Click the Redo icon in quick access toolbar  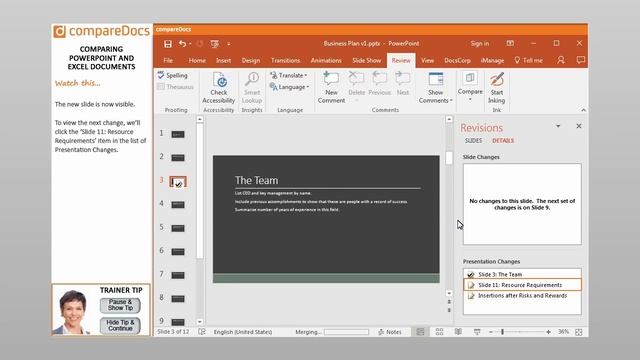click(200, 44)
